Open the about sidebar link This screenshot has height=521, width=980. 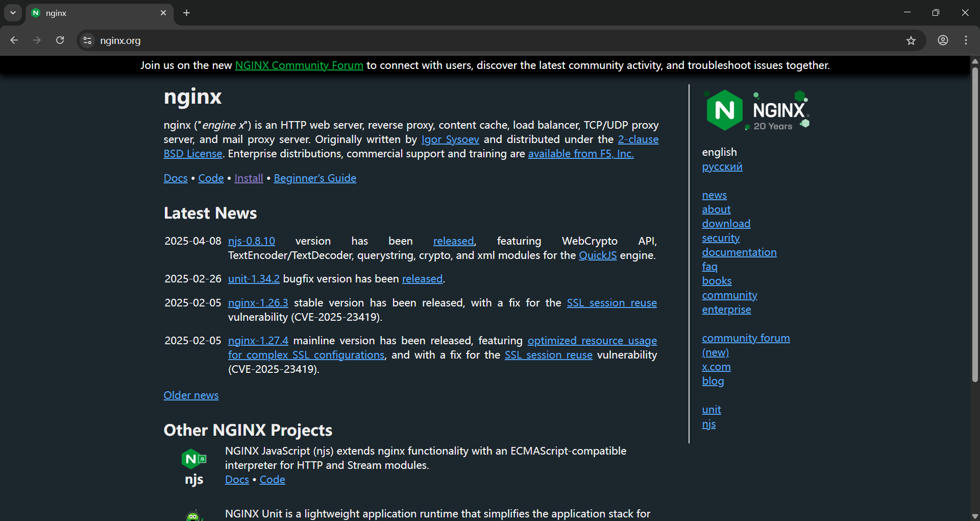[x=716, y=209]
